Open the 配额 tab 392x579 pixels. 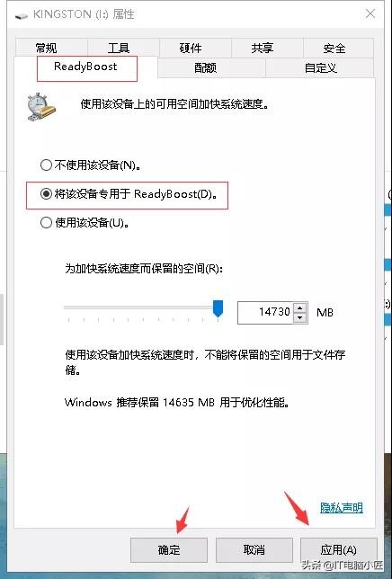[x=206, y=68]
